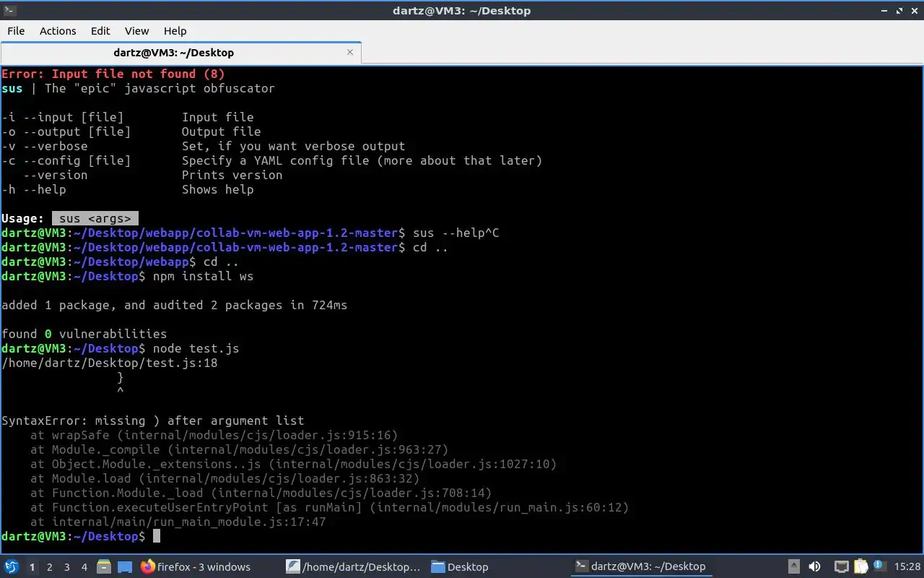This screenshot has height=578, width=924.
Task: Click the "npm install ws" command text
Action: coord(203,276)
